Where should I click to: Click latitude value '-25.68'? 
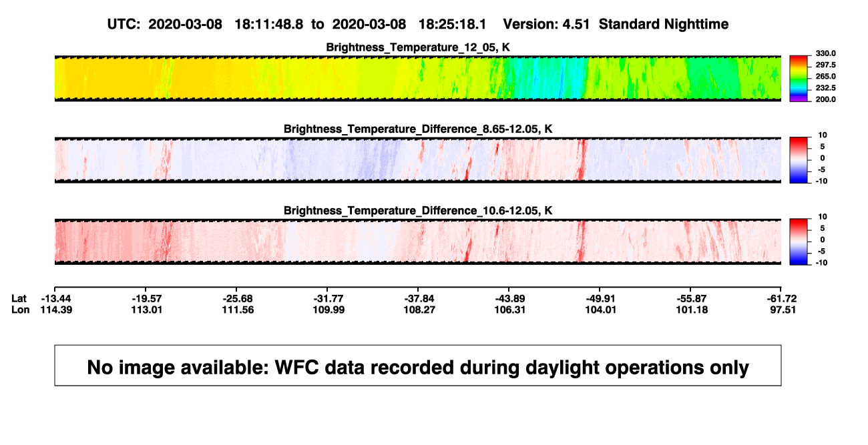point(236,298)
